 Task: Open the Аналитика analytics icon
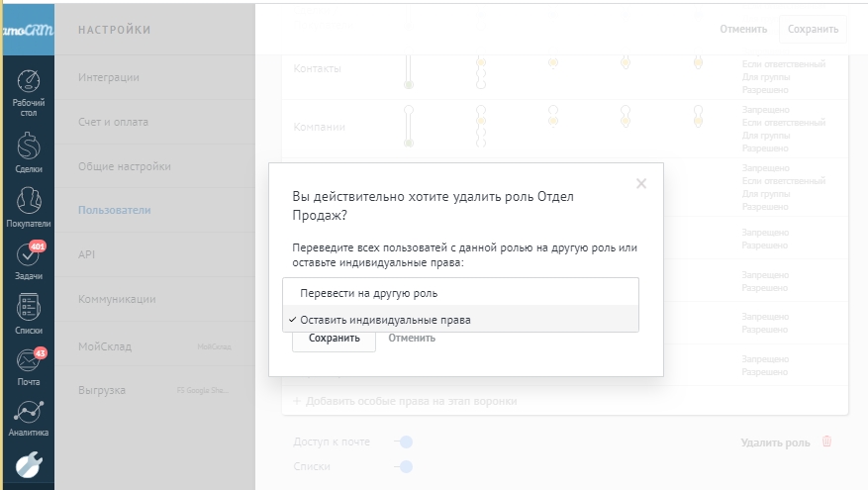tap(29, 413)
